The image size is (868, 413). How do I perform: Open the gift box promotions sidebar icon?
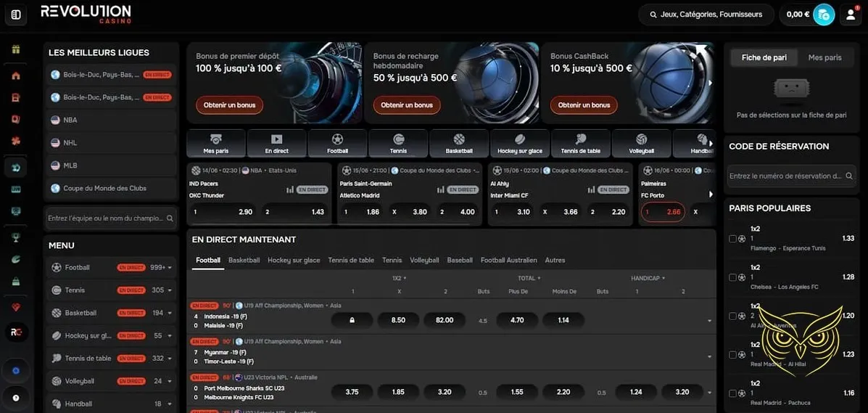[16, 49]
